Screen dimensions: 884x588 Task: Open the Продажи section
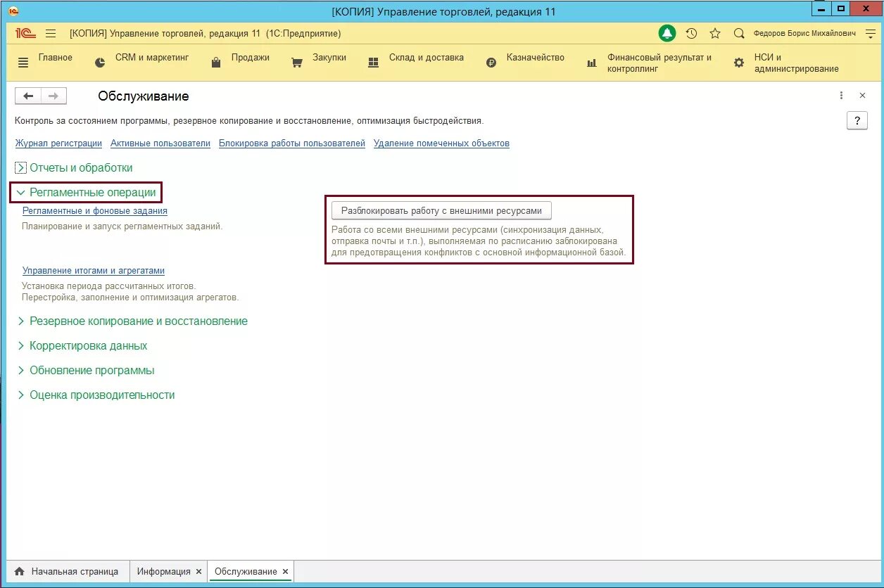click(x=251, y=58)
